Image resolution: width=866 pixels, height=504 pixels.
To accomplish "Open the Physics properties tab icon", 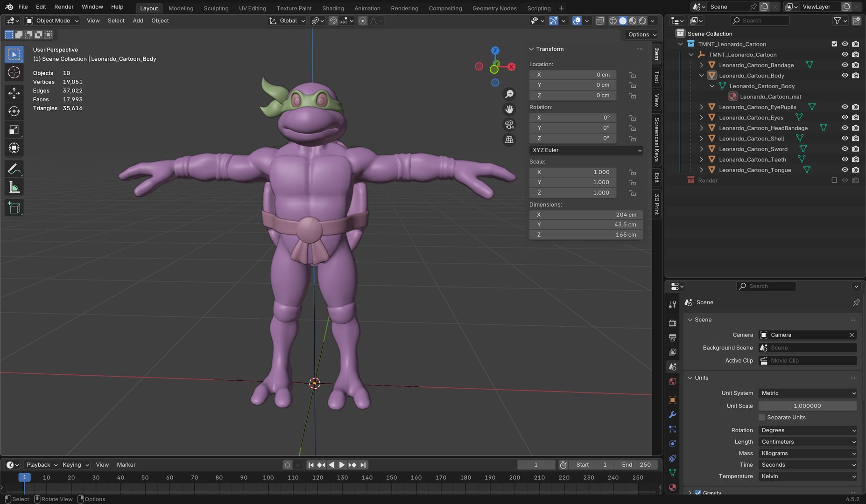I will click(672, 443).
